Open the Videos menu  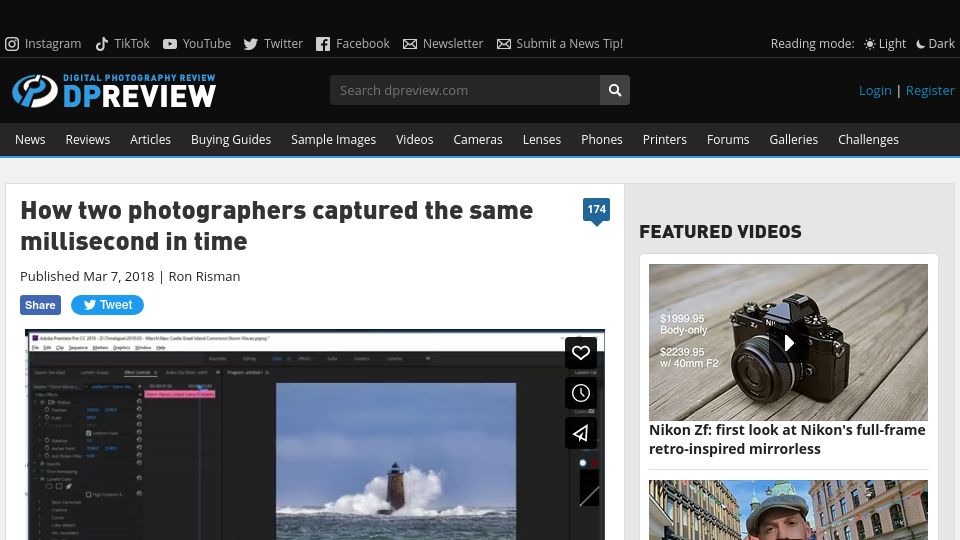[414, 140]
